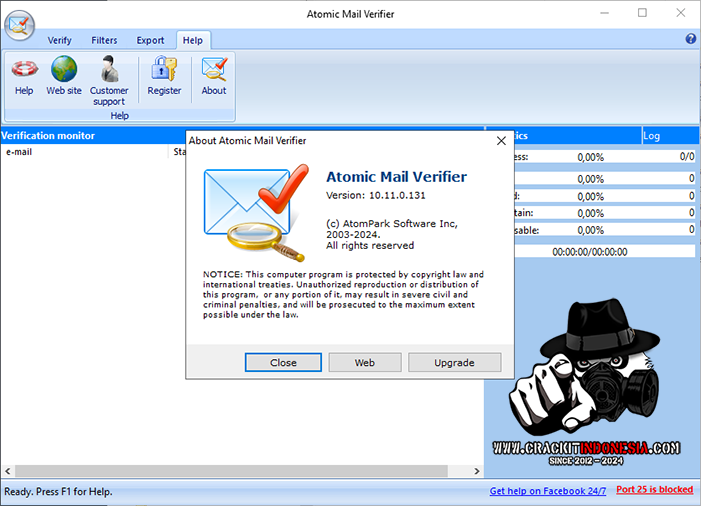Click the e-mail column header

[85, 152]
